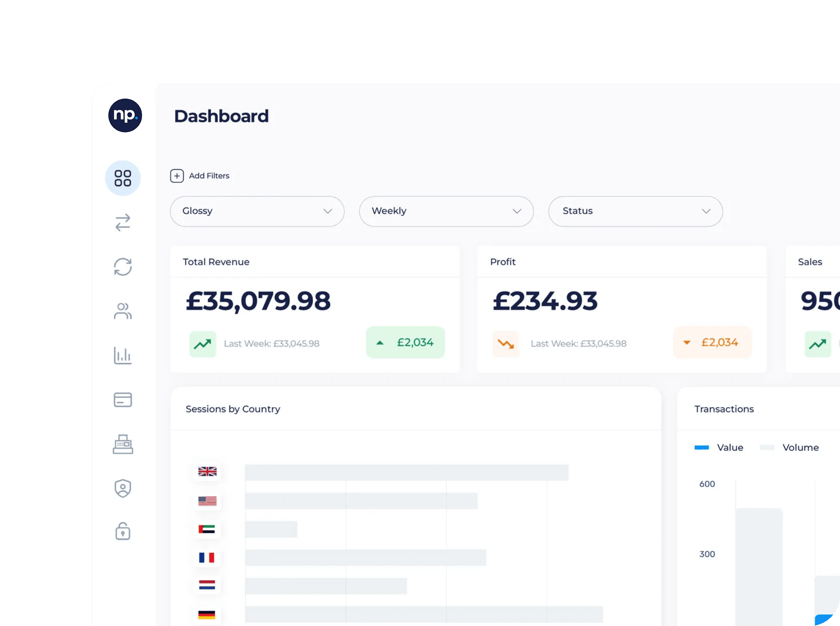Open the users sidebar icon
The image size is (840, 626).
pos(123,311)
